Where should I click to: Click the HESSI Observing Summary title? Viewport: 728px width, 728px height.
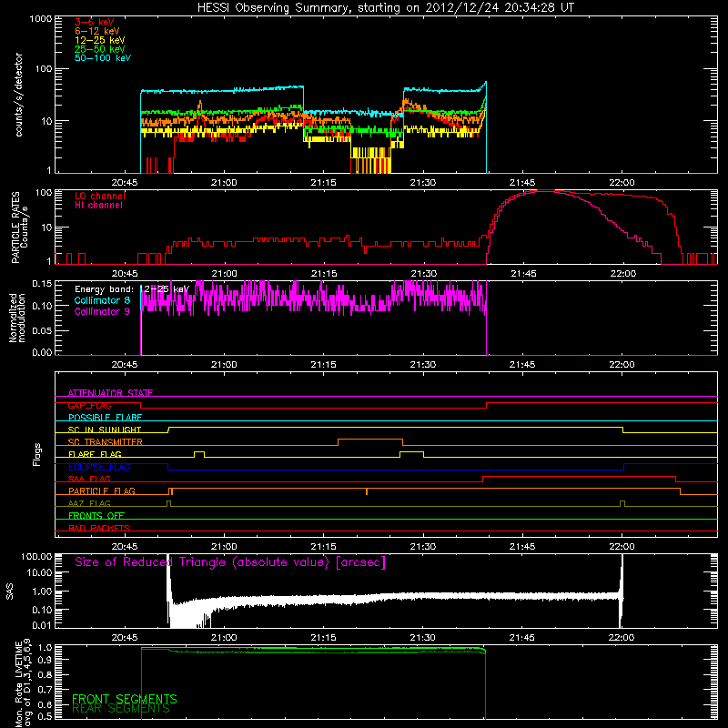tap(385, 8)
